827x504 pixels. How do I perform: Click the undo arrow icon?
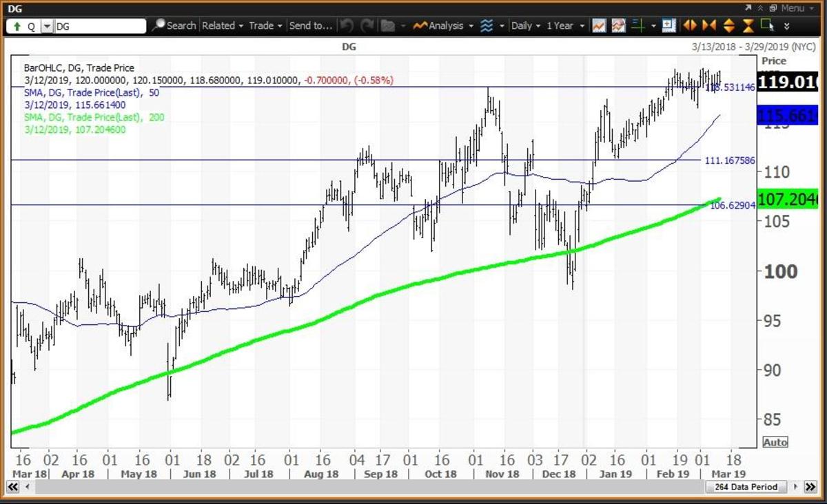[x=347, y=25]
